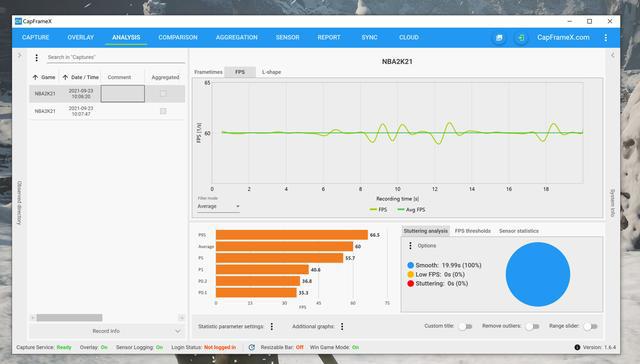The image size is (640, 364).
Task: Click the Comment column header
Action: (119, 77)
